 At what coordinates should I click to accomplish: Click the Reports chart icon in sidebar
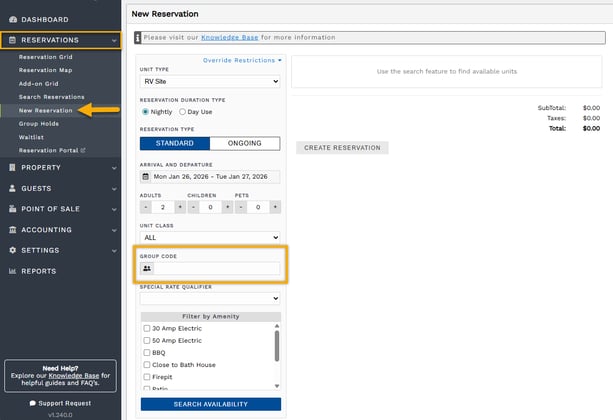12,271
